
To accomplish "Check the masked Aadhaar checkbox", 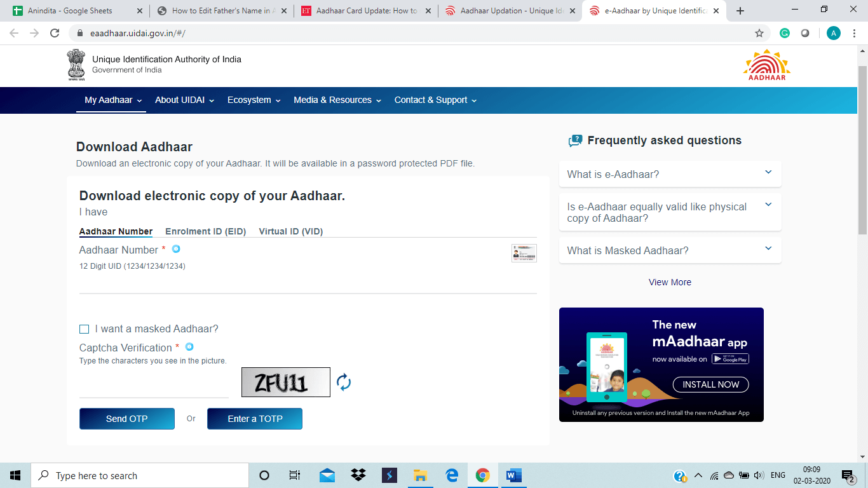I will tap(84, 329).
